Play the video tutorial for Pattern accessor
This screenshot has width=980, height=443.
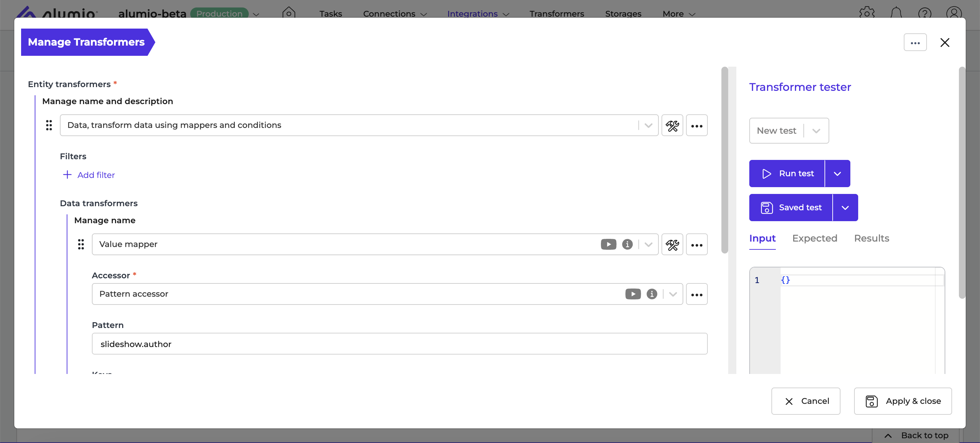pyautogui.click(x=633, y=294)
